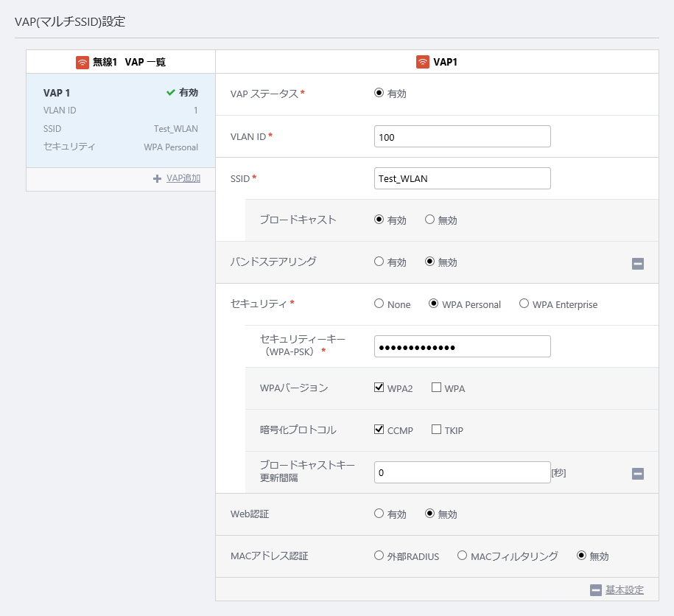This screenshot has height=616, width=674.
Task: Click the wireless icon beside 無線1 VAP 一覧
Action: [x=82, y=63]
